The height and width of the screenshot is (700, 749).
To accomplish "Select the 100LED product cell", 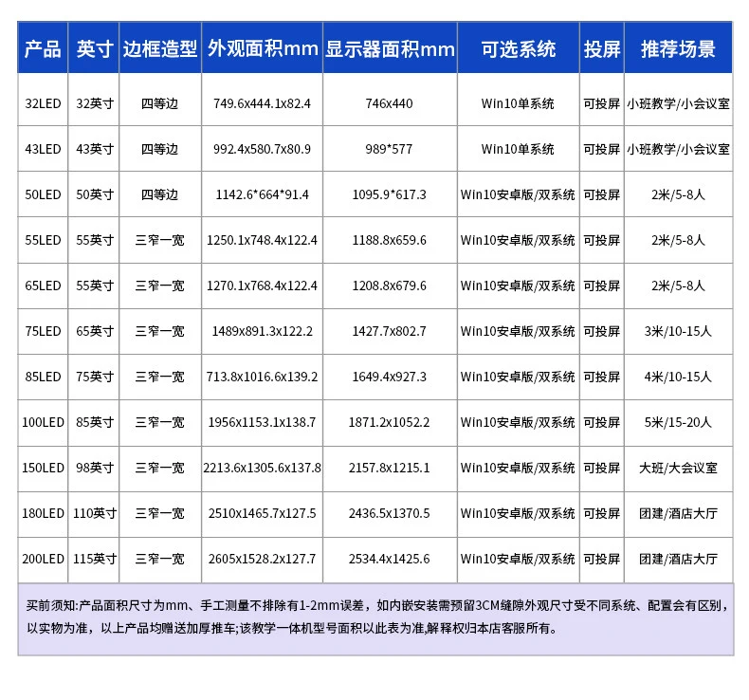I will tap(43, 422).
